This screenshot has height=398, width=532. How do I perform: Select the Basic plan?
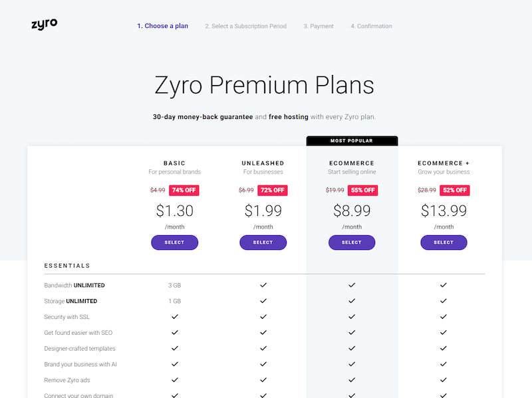coord(174,243)
